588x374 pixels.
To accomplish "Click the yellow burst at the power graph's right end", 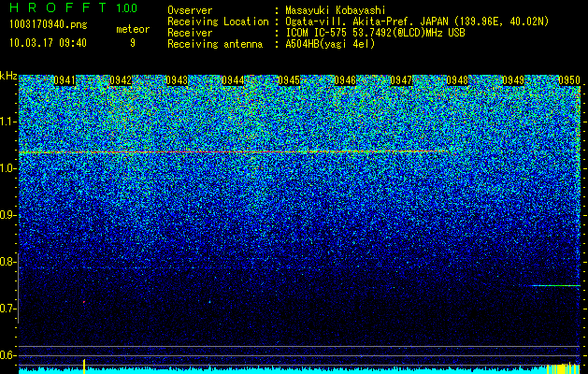I will pos(564,368).
